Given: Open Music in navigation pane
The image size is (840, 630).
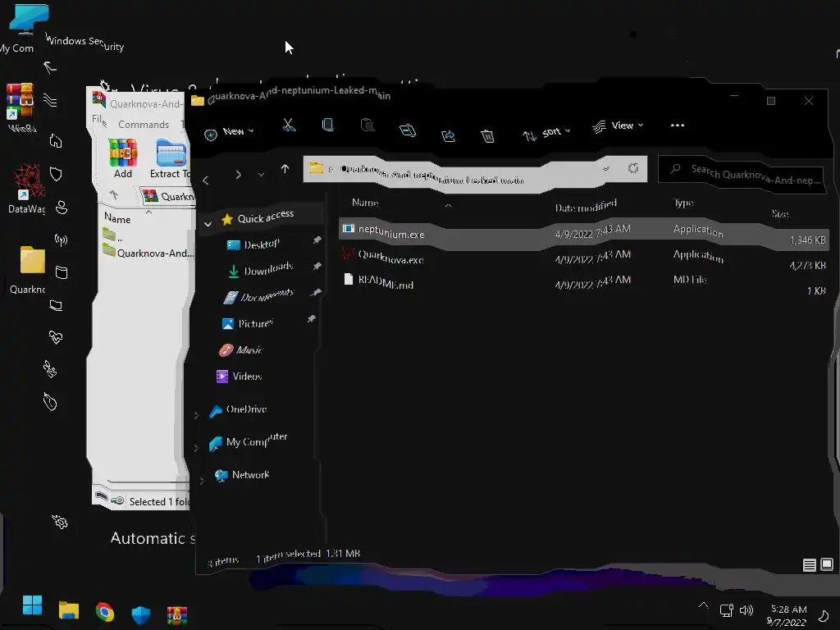Looking at the screenshot, I should 241,349.
